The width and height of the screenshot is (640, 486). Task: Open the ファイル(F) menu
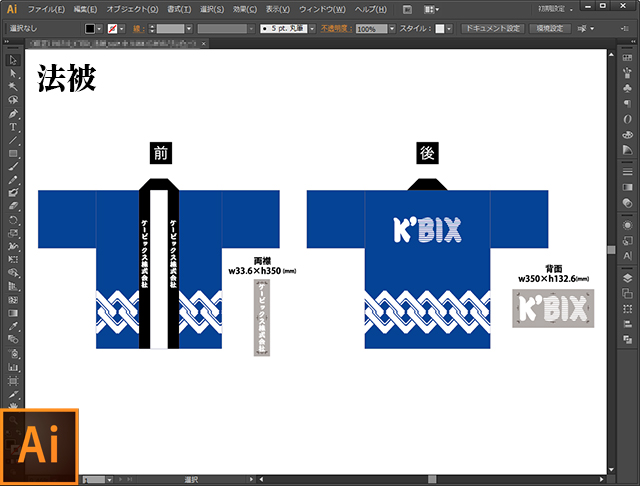(46, 9)
